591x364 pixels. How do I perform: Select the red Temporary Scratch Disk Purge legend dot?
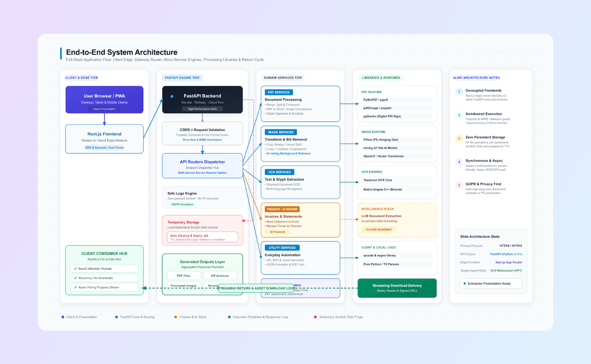pos(315,317)
